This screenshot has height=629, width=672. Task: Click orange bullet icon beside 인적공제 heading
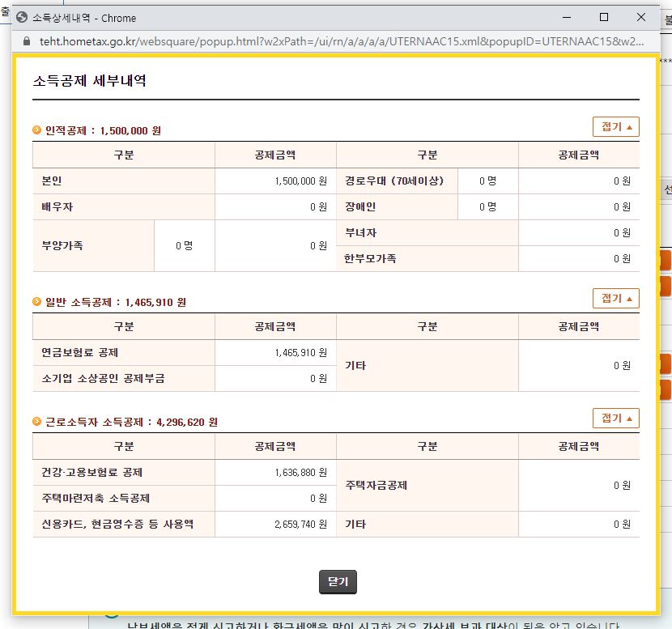[x=37, y=130]
